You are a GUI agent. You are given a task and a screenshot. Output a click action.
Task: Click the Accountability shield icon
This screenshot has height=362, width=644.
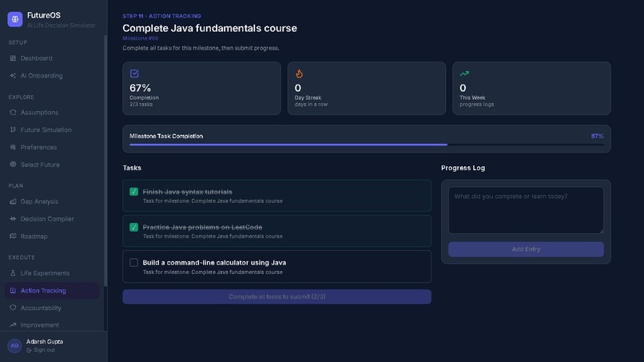pyautogui.click(x=13, y=308)
